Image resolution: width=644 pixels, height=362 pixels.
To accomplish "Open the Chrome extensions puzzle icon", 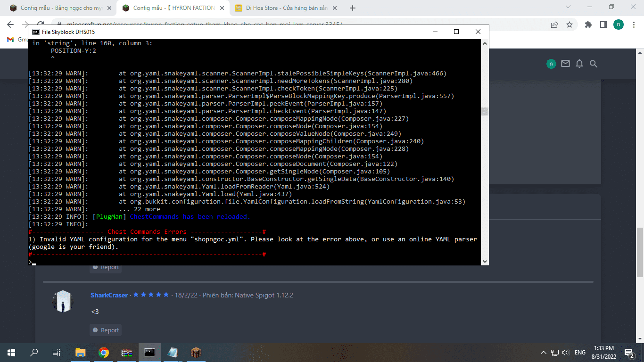I will (588, 25).
